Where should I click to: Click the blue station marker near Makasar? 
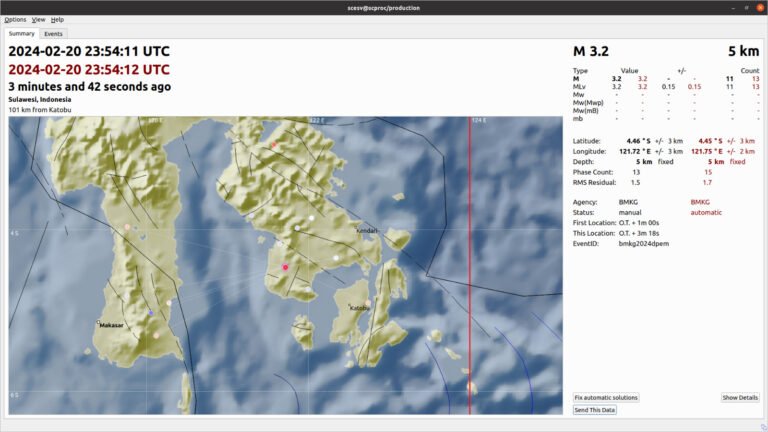pos(151,313)
